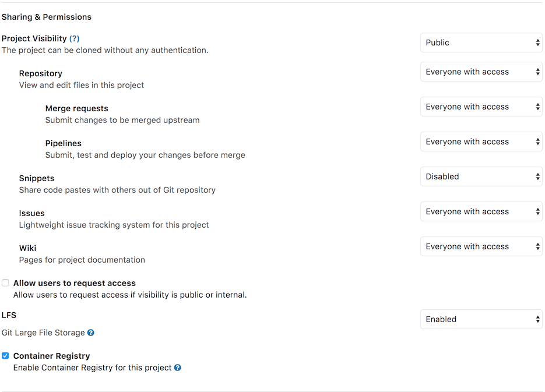Open the Merge requests access dropdown
This screenshot has height=392, width=545.
pos(481,107)
